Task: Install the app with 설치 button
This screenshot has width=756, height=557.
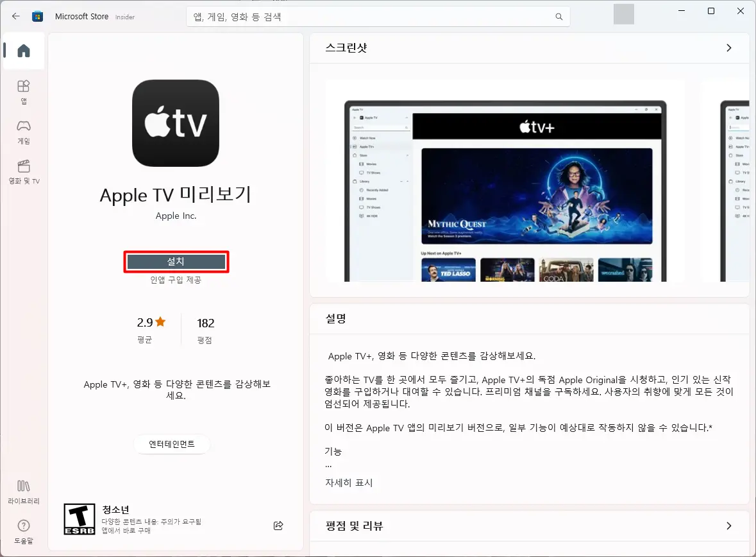Action: click(176, 262)
